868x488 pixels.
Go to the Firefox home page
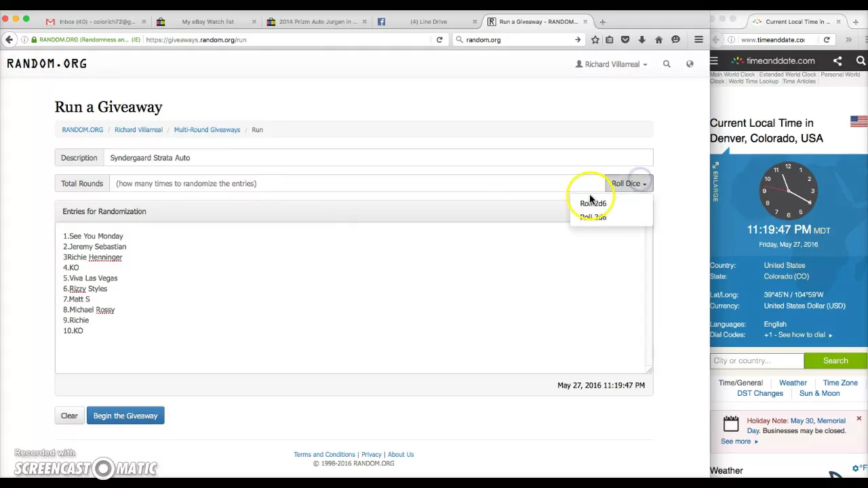coord(658,40)
